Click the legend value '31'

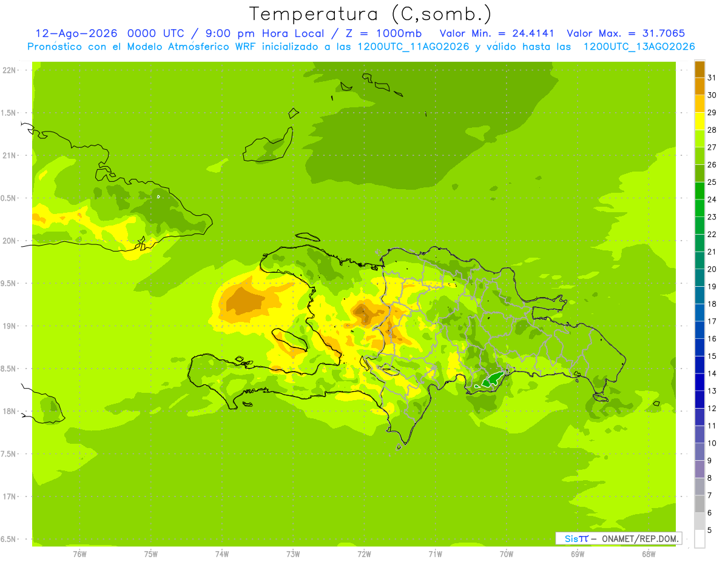[712, 78]
